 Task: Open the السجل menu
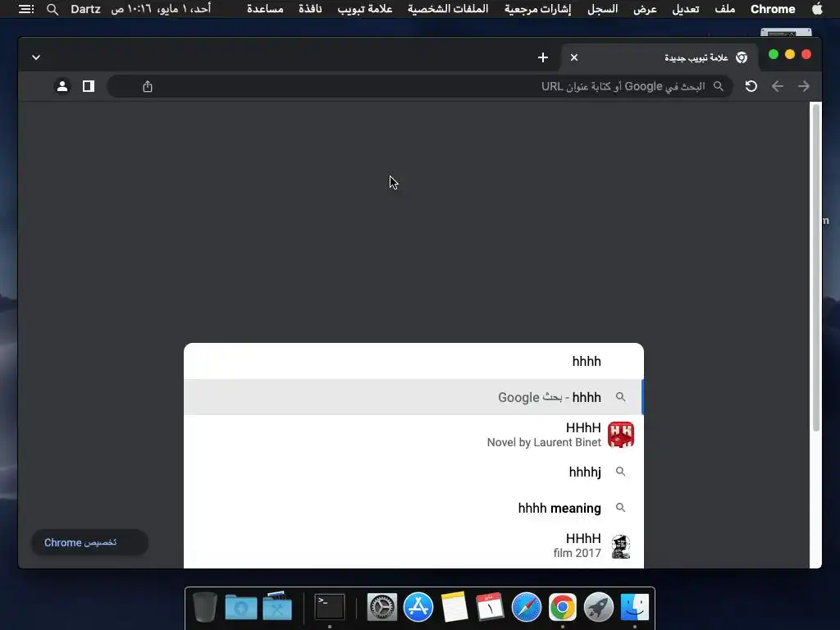point(603,9)
